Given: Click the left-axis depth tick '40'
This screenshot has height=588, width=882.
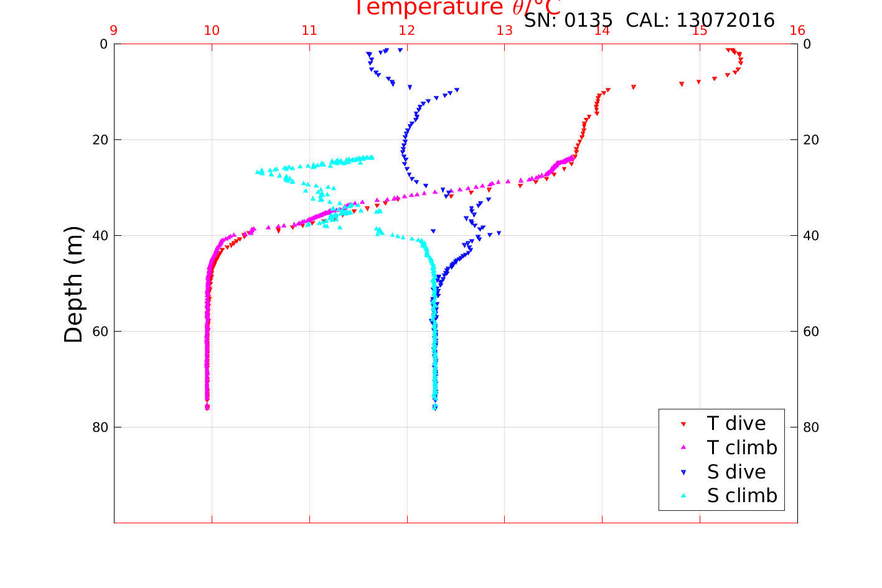Looking at the screenshot, I should [100, 235].
